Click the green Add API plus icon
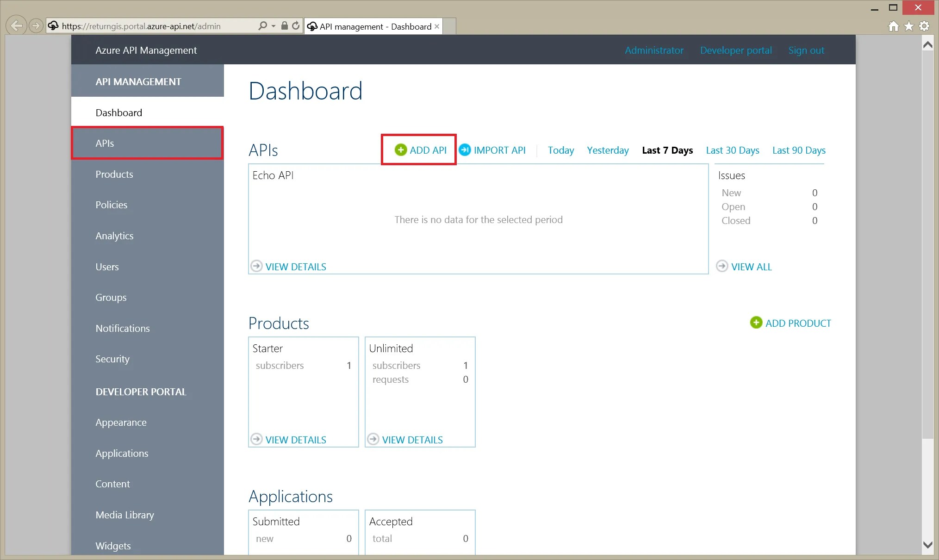This screenshot has width=939, height=560. point(401,150)
